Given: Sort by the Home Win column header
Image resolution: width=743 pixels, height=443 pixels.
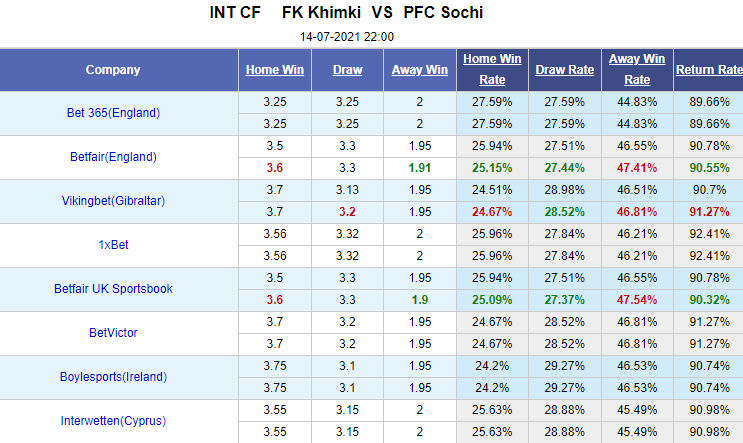Looking at the screenshot, I should pyautogui.click(x=276, y=70).
